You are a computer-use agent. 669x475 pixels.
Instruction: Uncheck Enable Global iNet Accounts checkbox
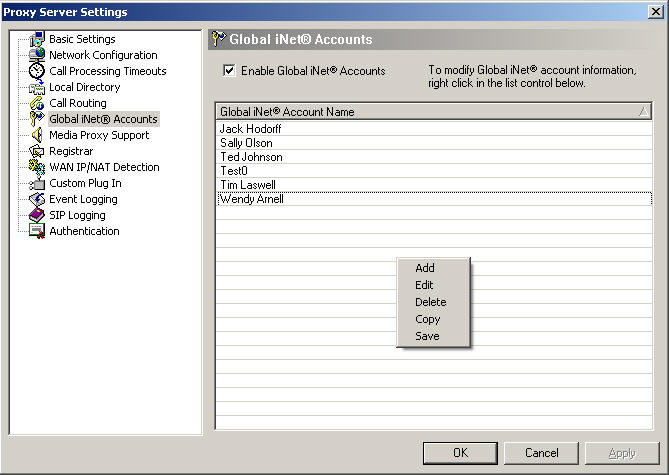point(229,70)
